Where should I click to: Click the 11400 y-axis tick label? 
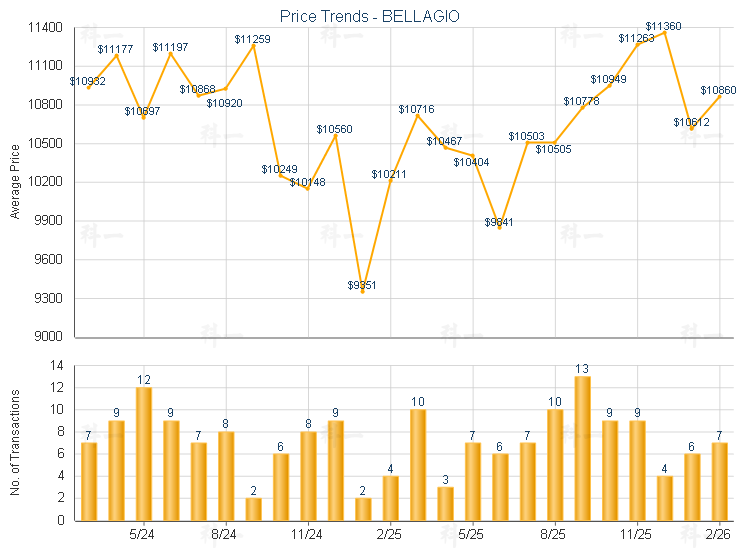click(47, 27)
